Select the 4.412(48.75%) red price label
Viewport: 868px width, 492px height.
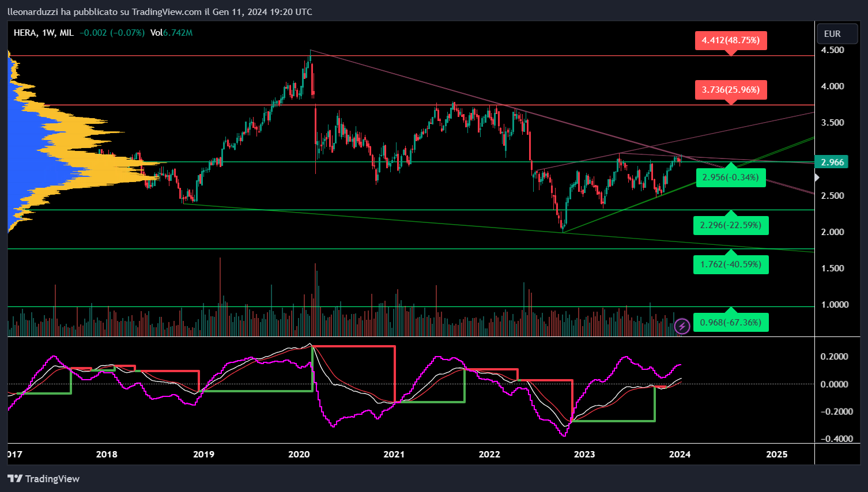tap(731, 40)
